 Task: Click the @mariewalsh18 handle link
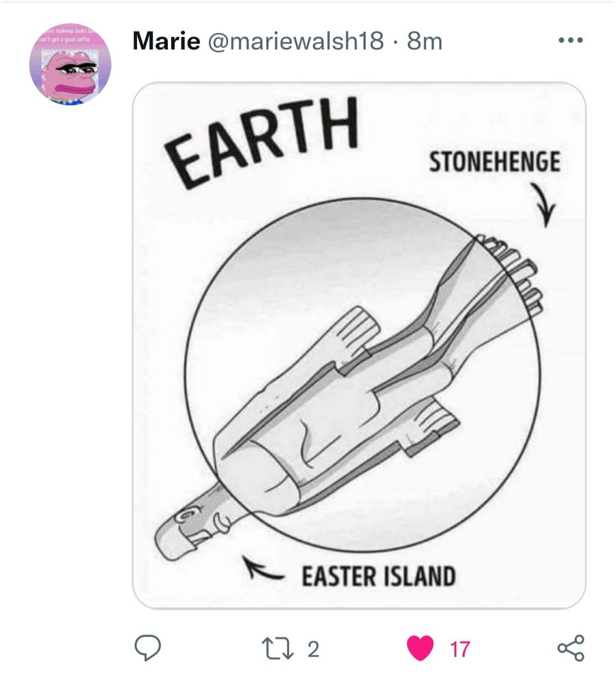(x=293, y=40)
